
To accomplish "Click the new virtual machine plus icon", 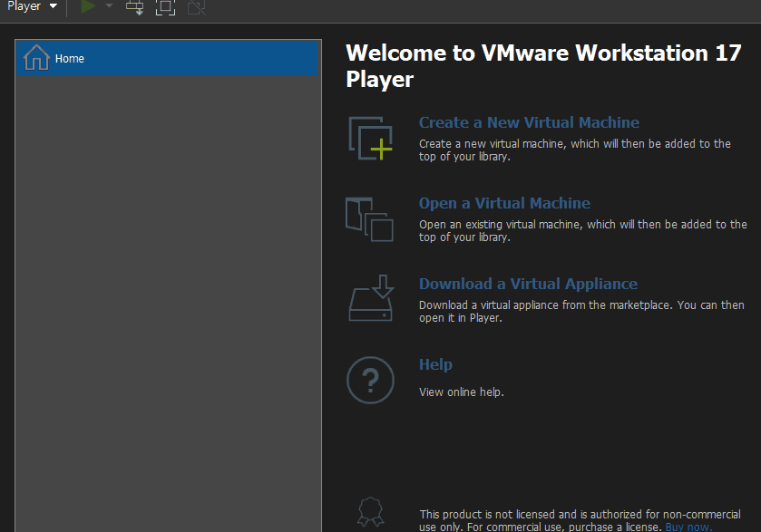I will 371,139.
